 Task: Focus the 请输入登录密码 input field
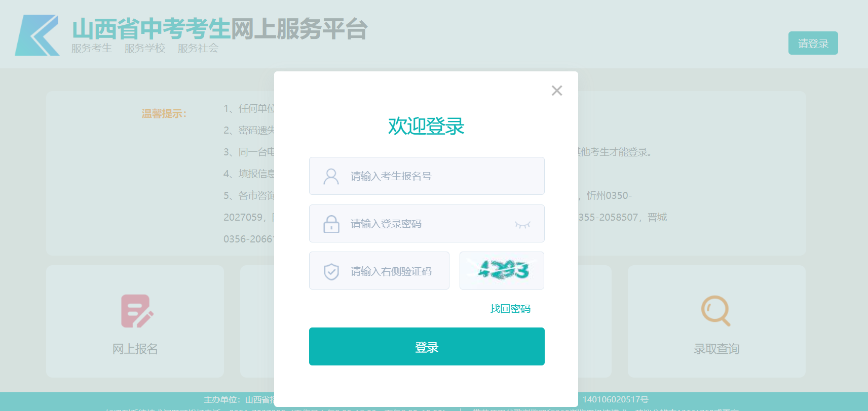point(427,223)
